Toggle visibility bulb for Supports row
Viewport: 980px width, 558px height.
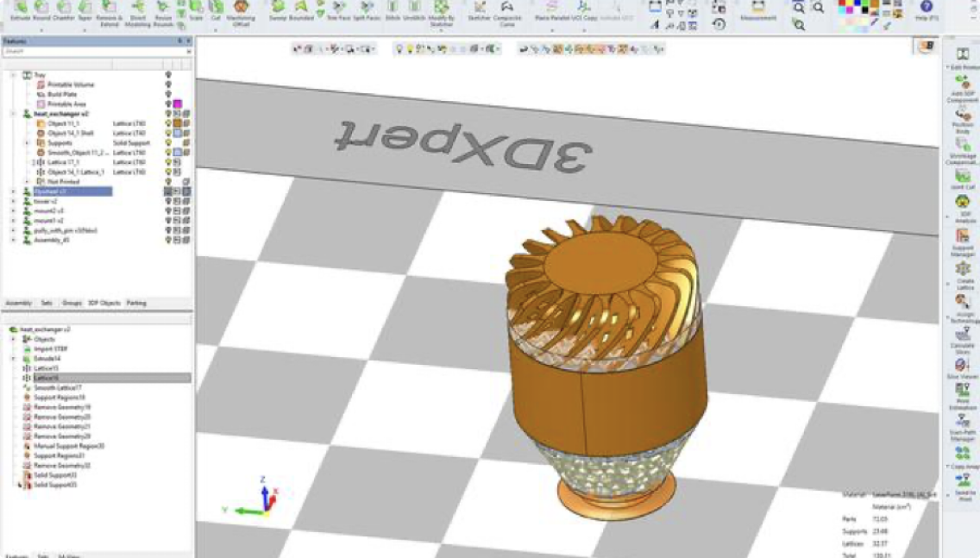(x=168, y=143)
